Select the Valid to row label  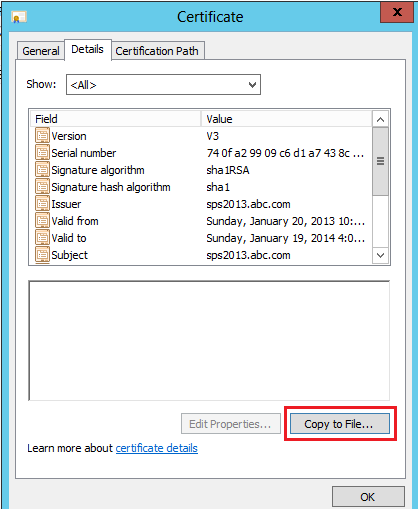[x=69, y=238]
